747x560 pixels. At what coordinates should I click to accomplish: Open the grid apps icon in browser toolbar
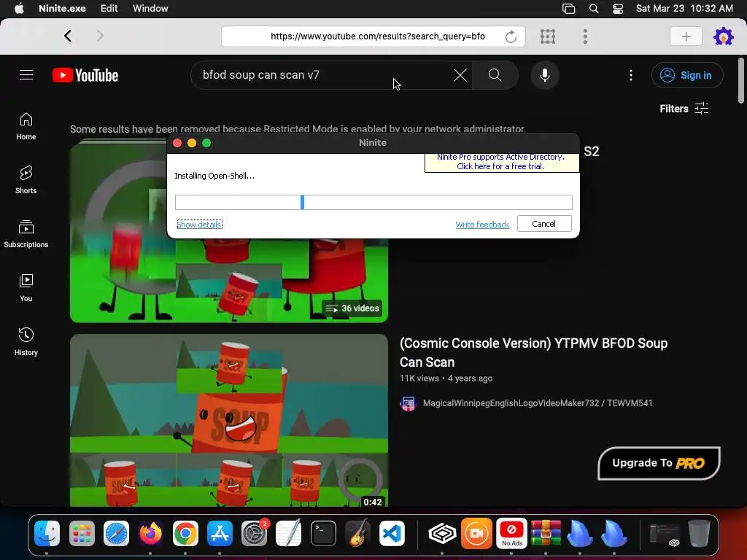click(x=548, y=36)
